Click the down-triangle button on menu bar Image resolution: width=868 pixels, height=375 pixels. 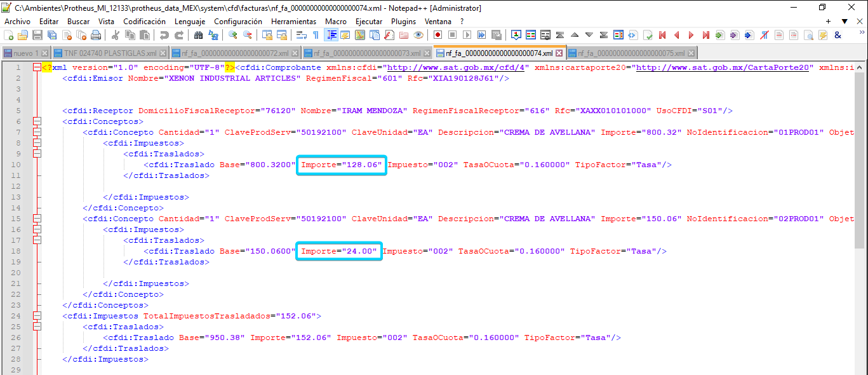point(845,21)
